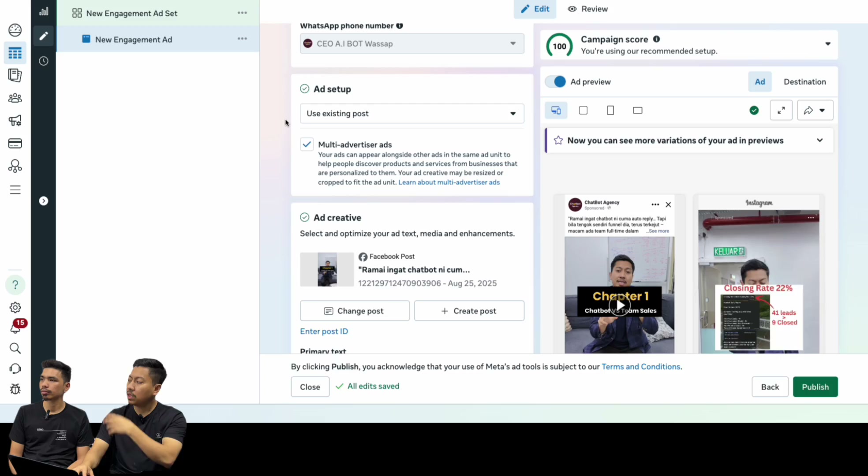Select the vertical story preview format
The width and height of the screenshot is (868, 476).
pyautogui.click(x=610, y=110)
